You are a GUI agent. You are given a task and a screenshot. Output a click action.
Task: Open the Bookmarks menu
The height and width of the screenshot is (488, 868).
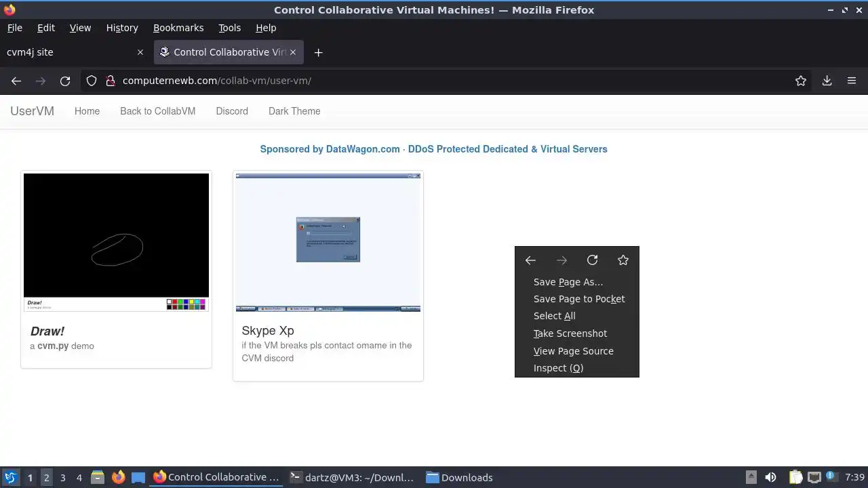178,28
